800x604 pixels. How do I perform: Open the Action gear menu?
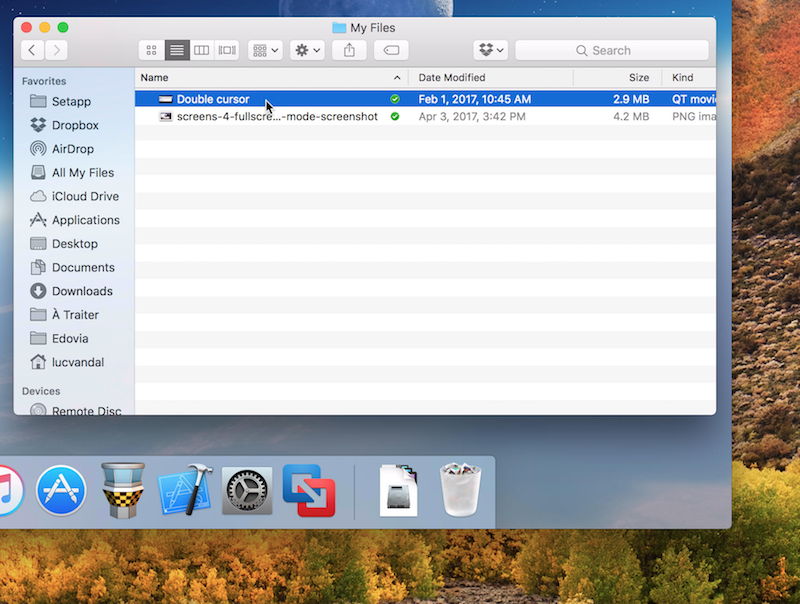point(308,50)
